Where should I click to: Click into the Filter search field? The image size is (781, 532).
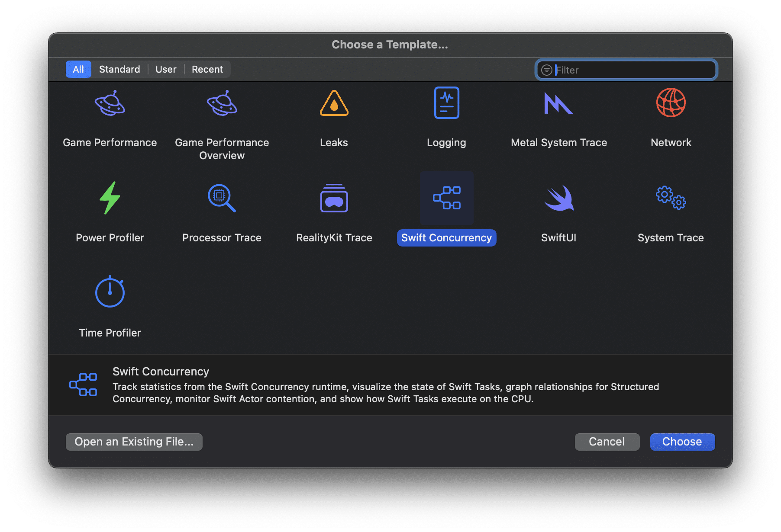tap(632, 70)
